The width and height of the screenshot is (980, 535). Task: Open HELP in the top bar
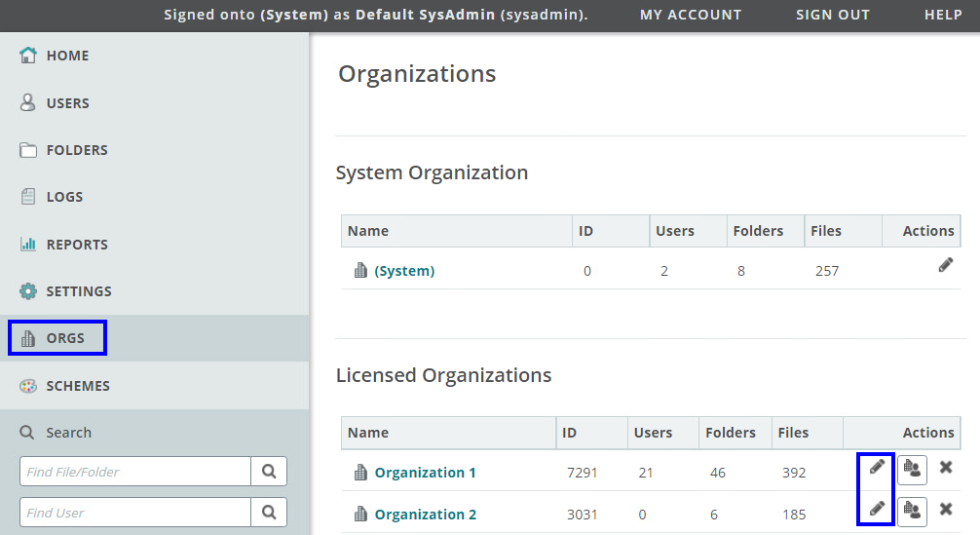(943, 15)
